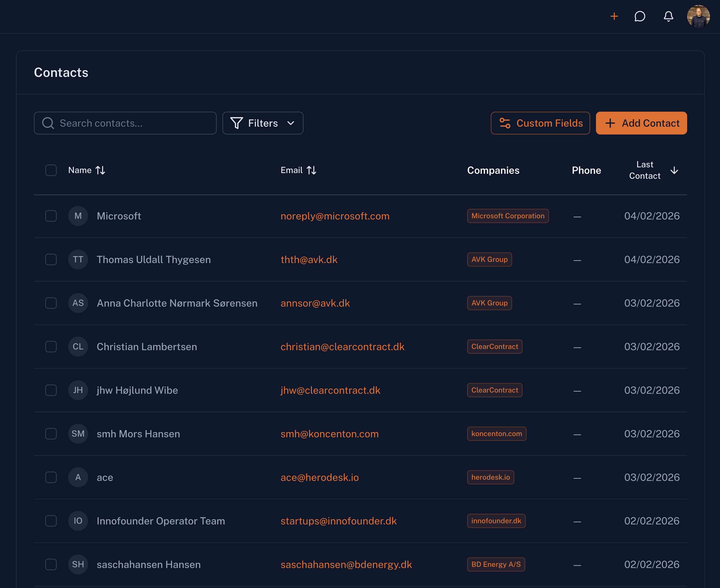Open the chat messages icon
This screenshot has height=588, width=720.
tap(640, 16)
